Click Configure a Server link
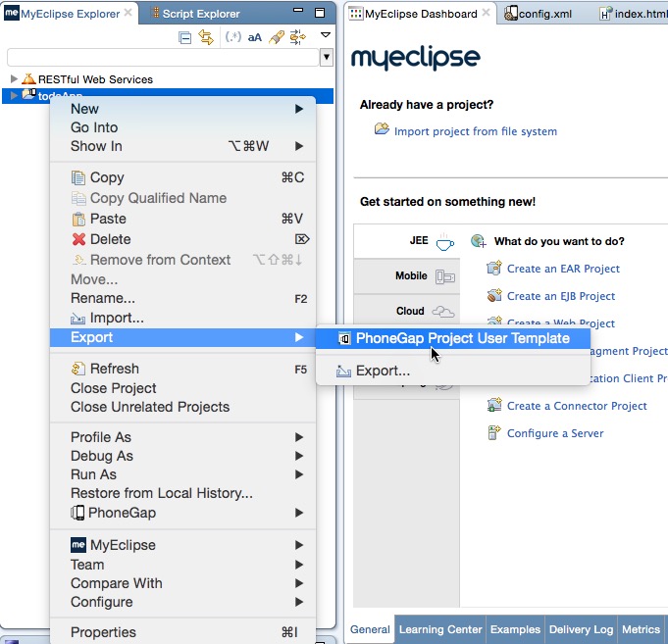 (x=555, y=433)
